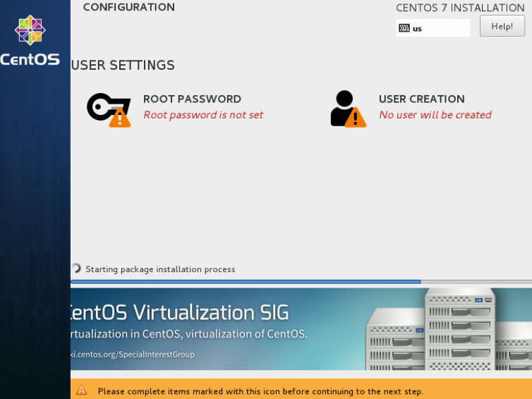532x399 pixels.
Task: Click the CONFIGURATION title
Action: click(x=129, y=7)
